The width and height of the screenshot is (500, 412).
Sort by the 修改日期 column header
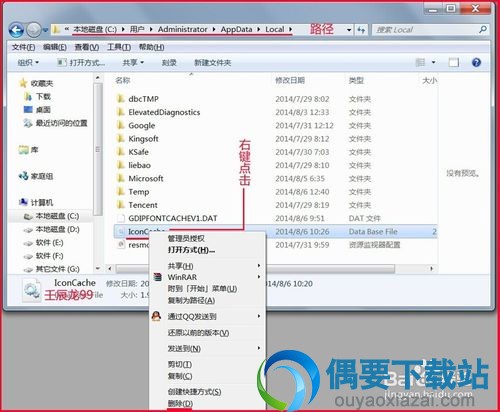290,80
